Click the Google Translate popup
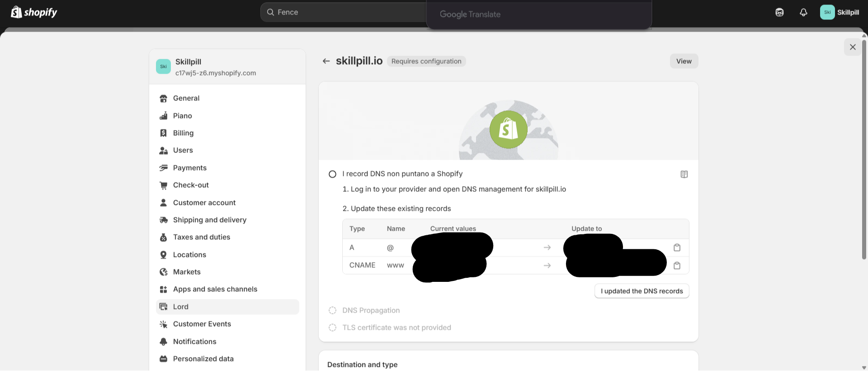 [x=539, y=14]
